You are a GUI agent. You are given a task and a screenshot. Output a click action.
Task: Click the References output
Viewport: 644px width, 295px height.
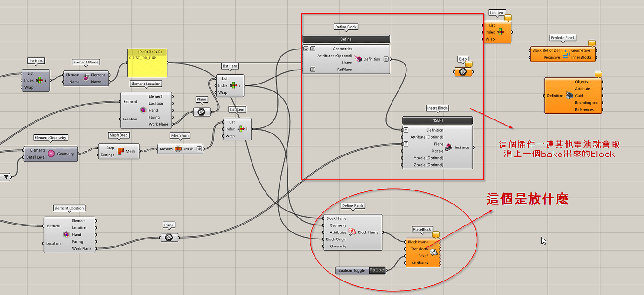pos(584,110)
